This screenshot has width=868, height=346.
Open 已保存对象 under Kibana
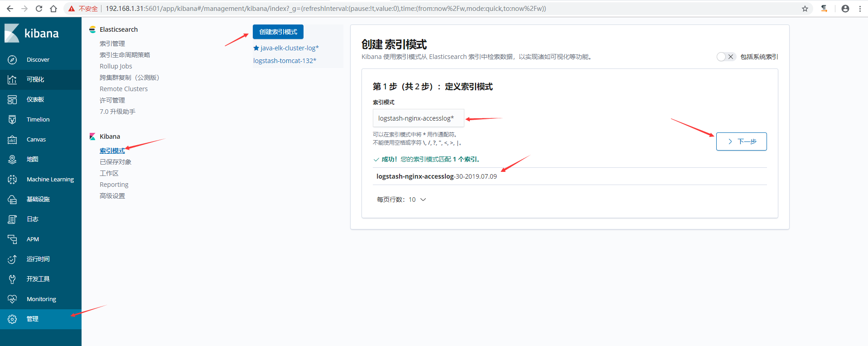click(x=116, y=162)
